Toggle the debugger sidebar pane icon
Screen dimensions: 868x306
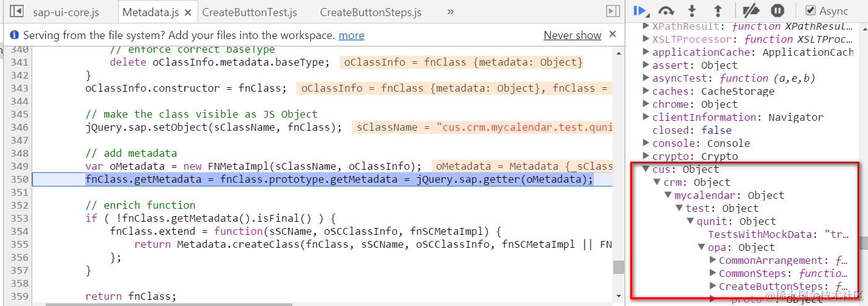[613, 12]
